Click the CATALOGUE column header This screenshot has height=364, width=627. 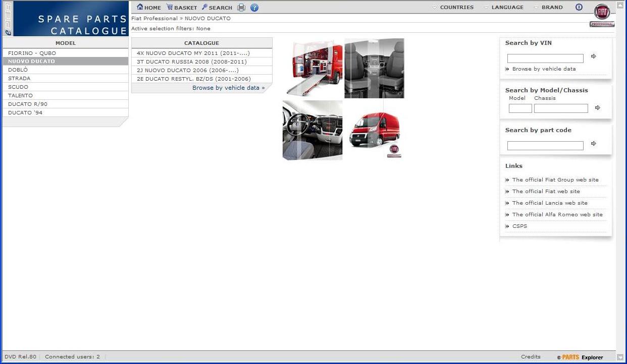click(202, 43)
